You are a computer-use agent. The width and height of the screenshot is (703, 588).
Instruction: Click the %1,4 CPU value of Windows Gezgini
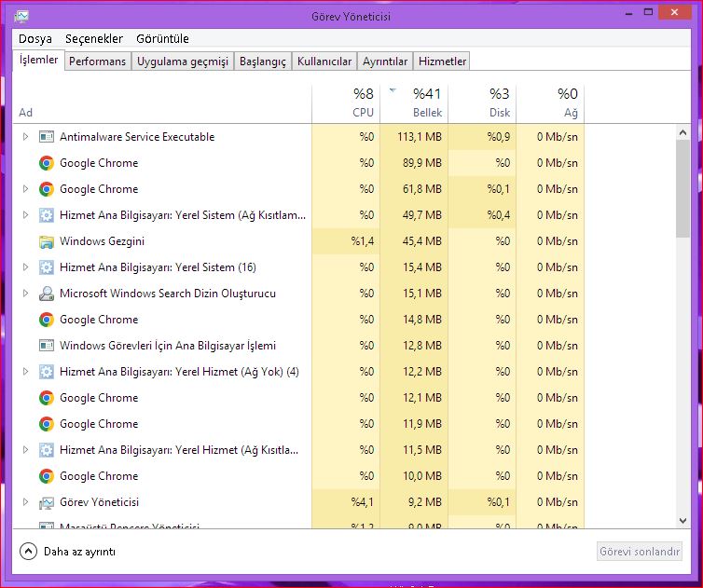tap(363, 241)
